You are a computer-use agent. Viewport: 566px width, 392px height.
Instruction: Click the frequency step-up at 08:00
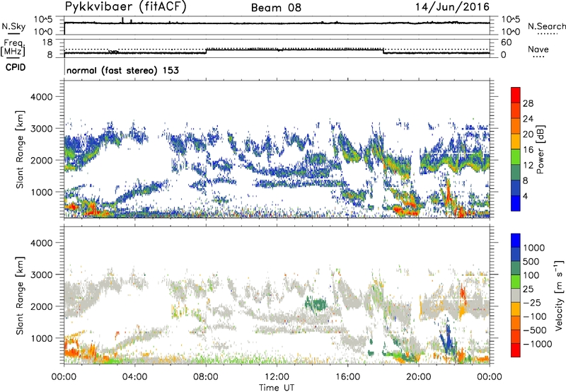[206, 51]
